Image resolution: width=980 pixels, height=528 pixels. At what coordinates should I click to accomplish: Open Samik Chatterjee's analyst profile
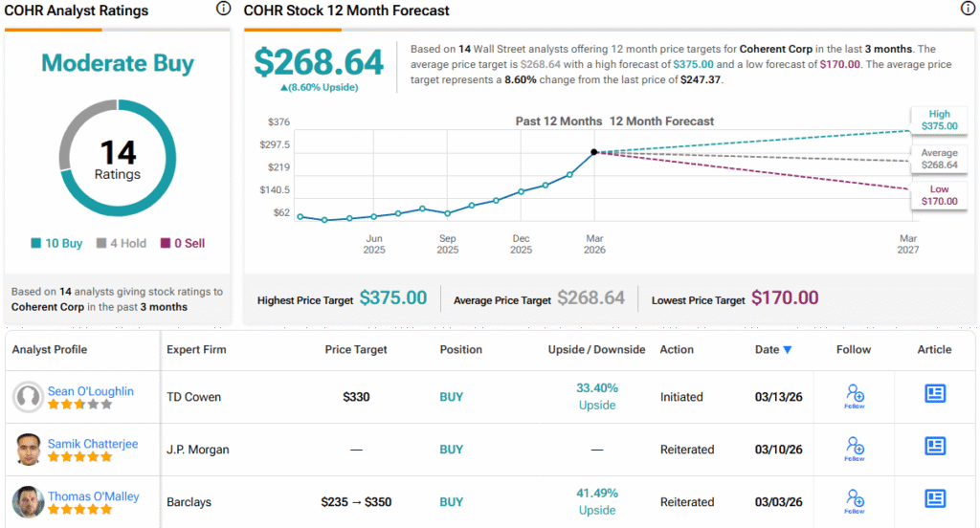tap(93, 444)
